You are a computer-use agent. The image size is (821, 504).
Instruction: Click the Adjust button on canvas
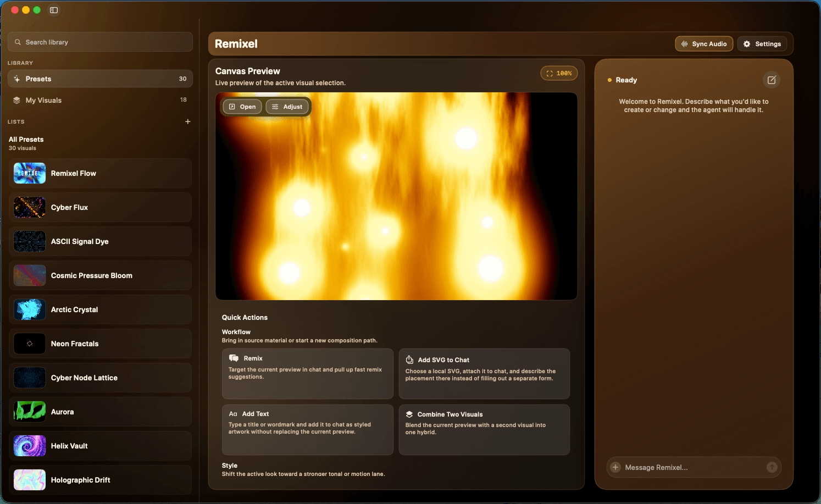[x=287, y=107]
